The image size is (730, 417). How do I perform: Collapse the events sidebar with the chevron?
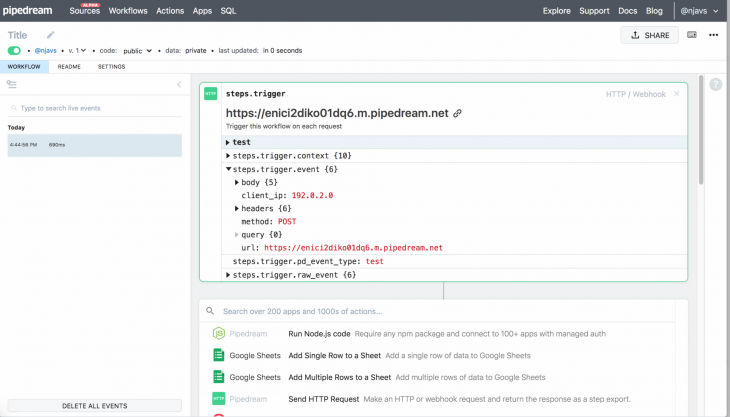click(179, 85)
